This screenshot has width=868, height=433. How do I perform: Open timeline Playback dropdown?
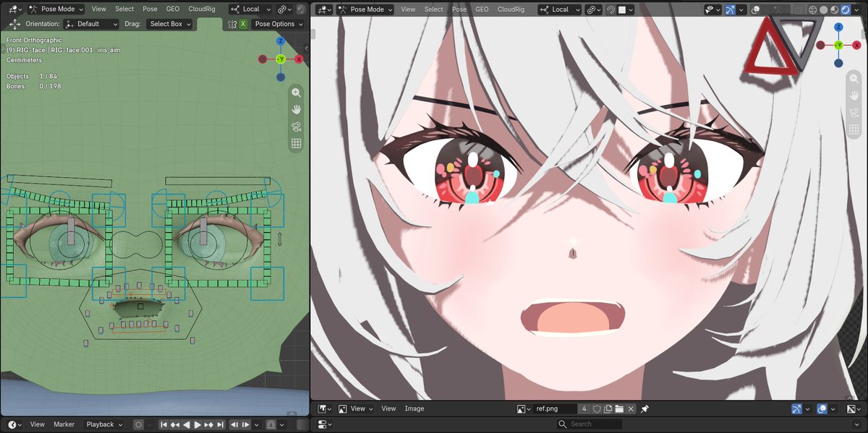(104, 424)
